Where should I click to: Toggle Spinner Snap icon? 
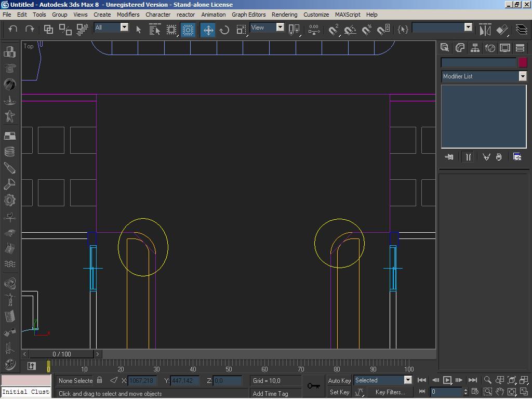pos(383,30)
